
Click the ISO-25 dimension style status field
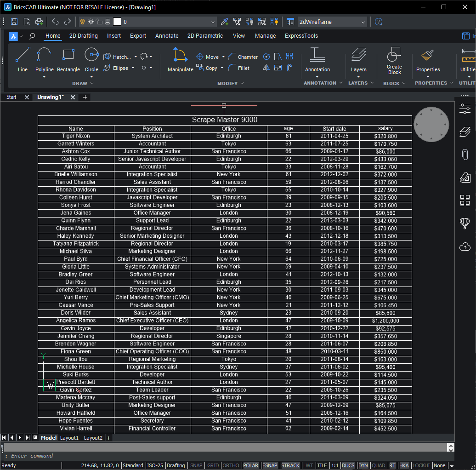coord(155,465)
